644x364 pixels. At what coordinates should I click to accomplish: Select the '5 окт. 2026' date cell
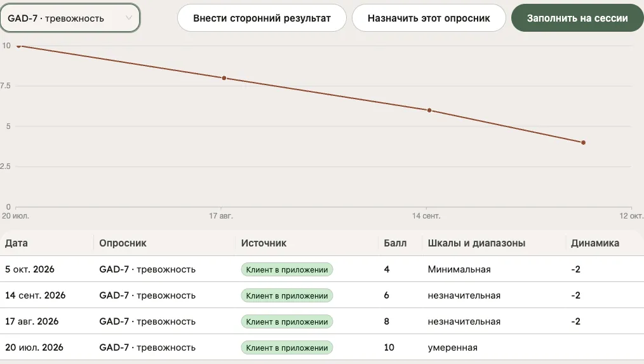30,269
